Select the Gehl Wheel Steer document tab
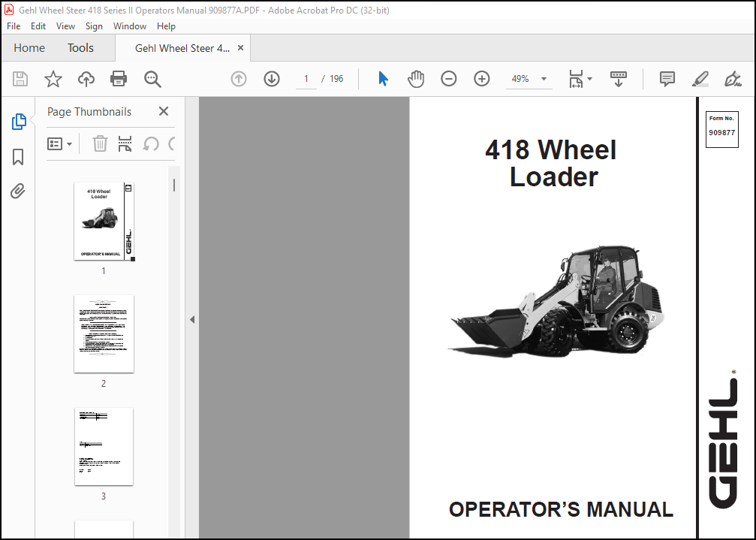The width and height of the screenshot is (756, 540). click(182, 48)
